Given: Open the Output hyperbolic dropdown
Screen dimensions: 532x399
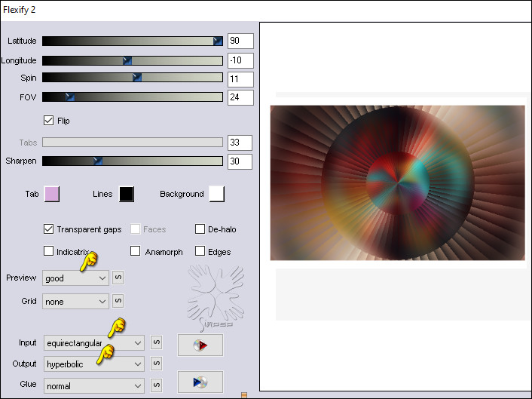Looking at the screenshot, I should pyautogui.click(x=93, y=364).
